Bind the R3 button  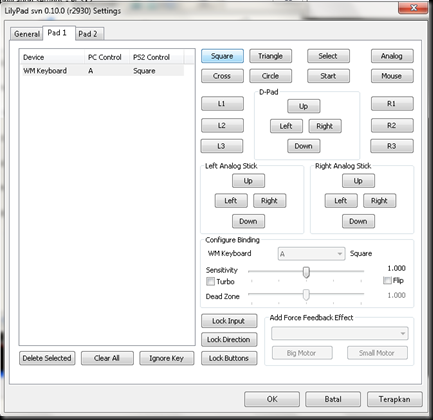coord(392,146)
